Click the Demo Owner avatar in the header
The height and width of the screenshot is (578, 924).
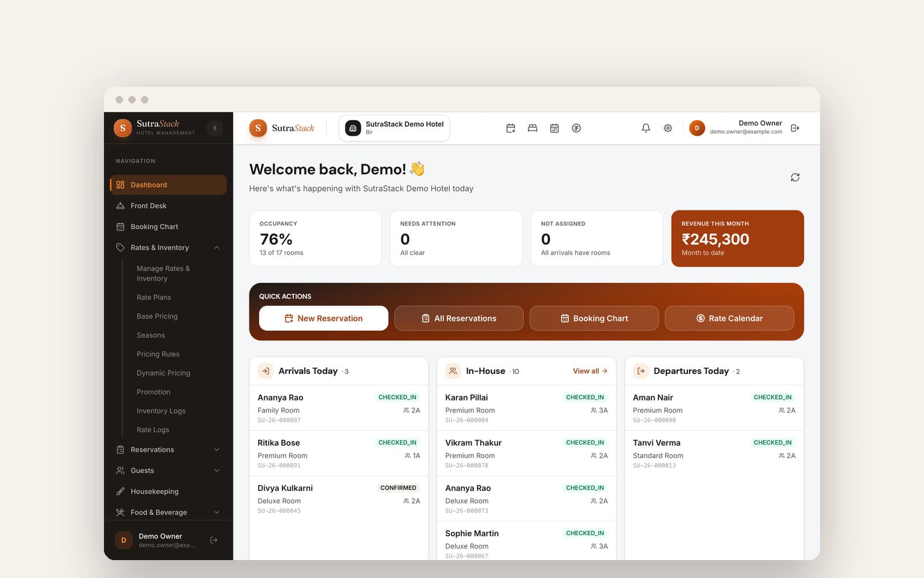(697, 128)
